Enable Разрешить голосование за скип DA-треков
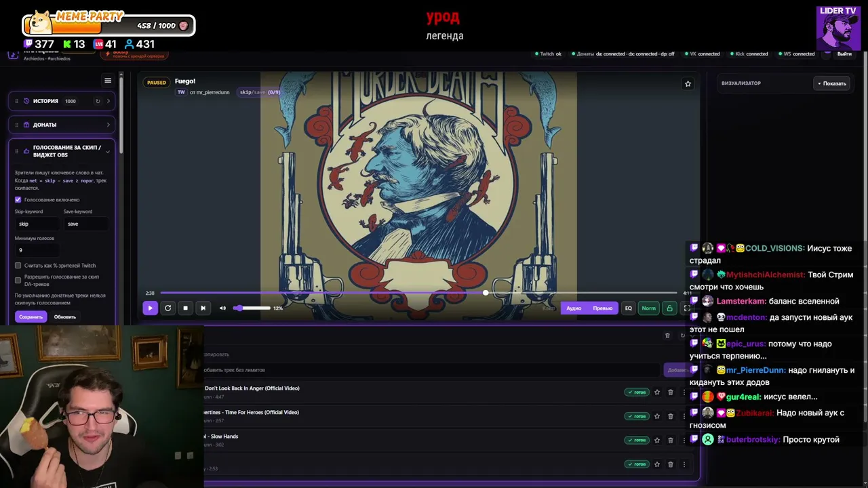Image resolution: width=868 pixels, height=488 pixels. [18, 279]
